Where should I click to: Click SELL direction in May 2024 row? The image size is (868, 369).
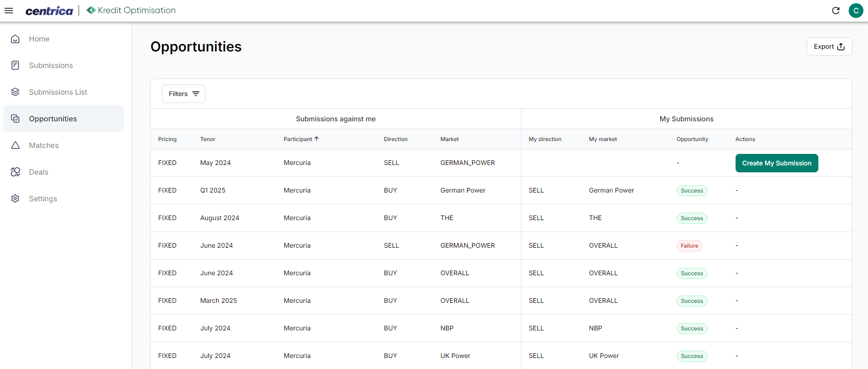pyautogui.click(x=391, y=163)
